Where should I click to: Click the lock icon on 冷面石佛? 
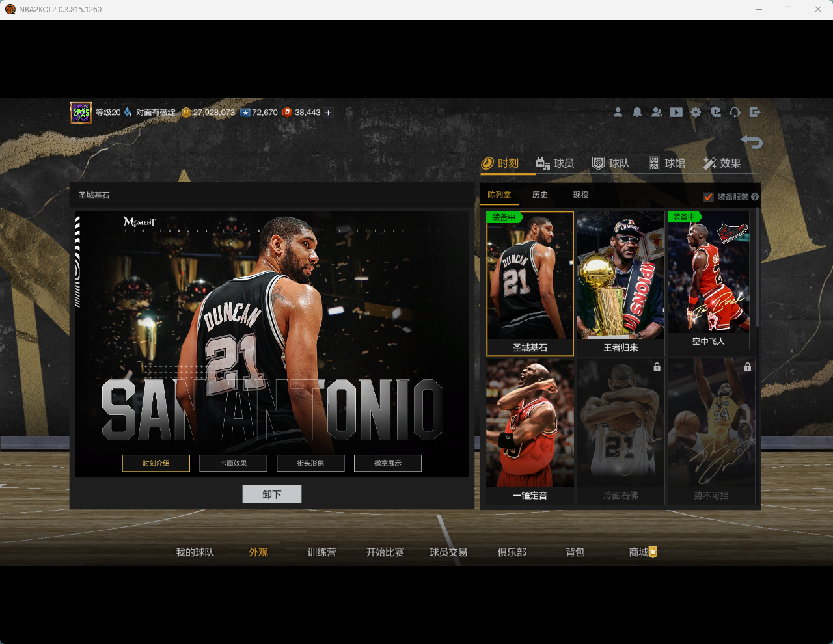pos(657,367)
